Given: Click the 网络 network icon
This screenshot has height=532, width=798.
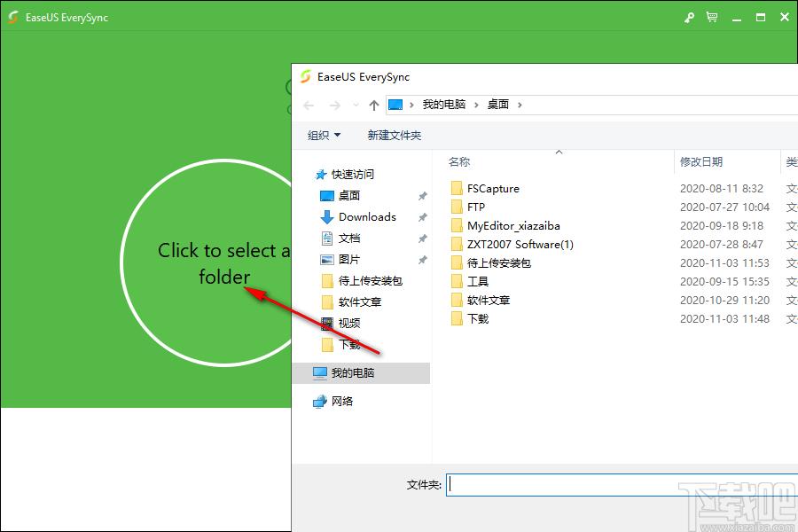Looking at the screenshot, I should pyautogui.click(x=319, y=402).
